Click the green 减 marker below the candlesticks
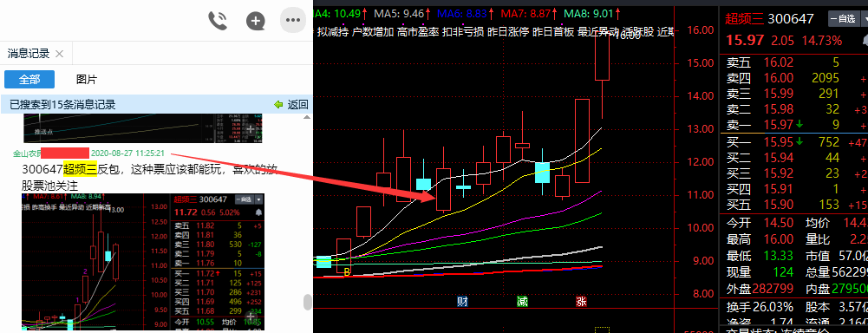 (x=522, y=302)
